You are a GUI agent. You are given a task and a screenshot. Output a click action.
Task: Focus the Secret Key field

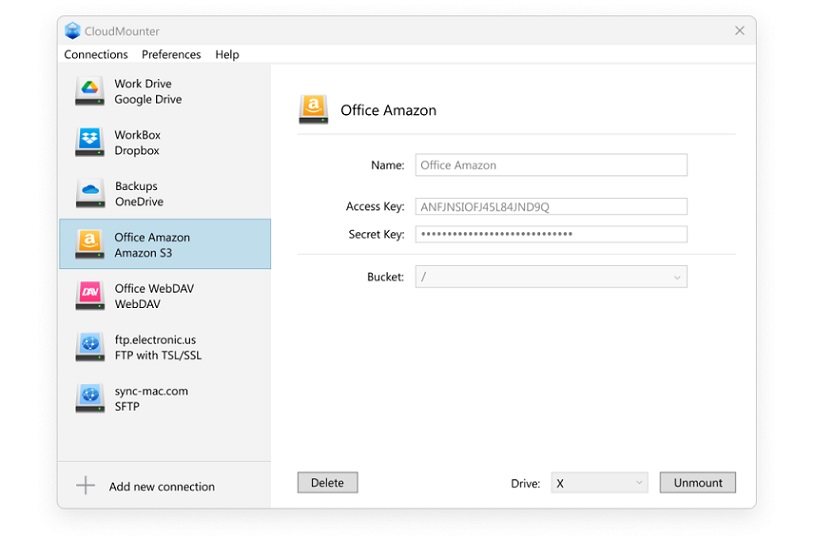(551, 234)
